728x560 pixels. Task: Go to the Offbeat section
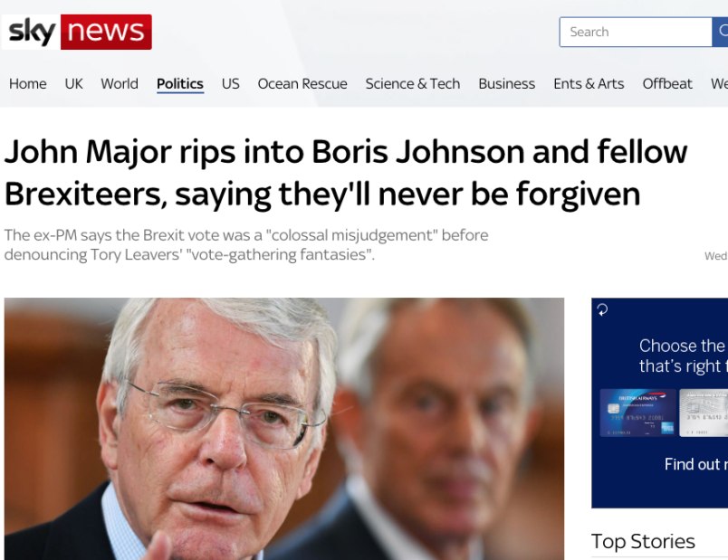point(667,83)
